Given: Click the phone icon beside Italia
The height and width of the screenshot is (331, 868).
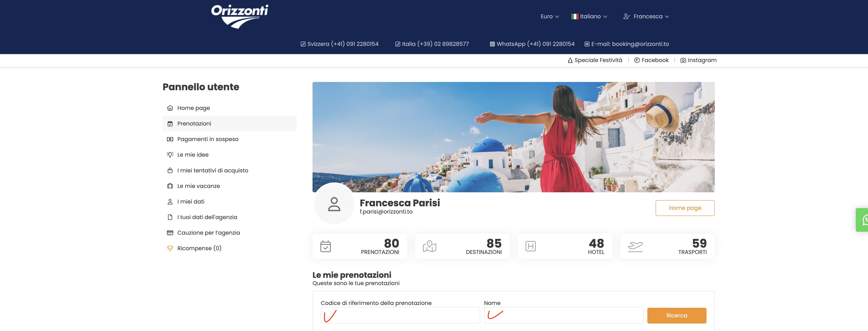Looking at the screenshot, I should pos(398,44).
